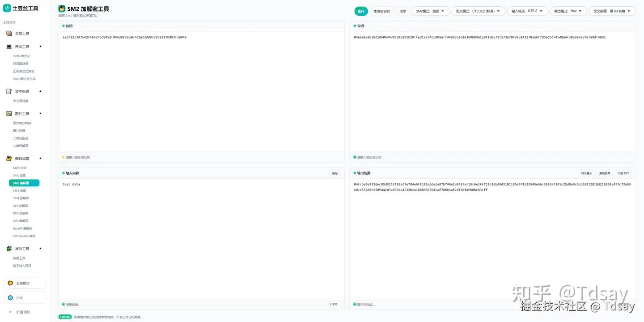Click the 输出结果 ciphertext area

[x=492, y=239]
